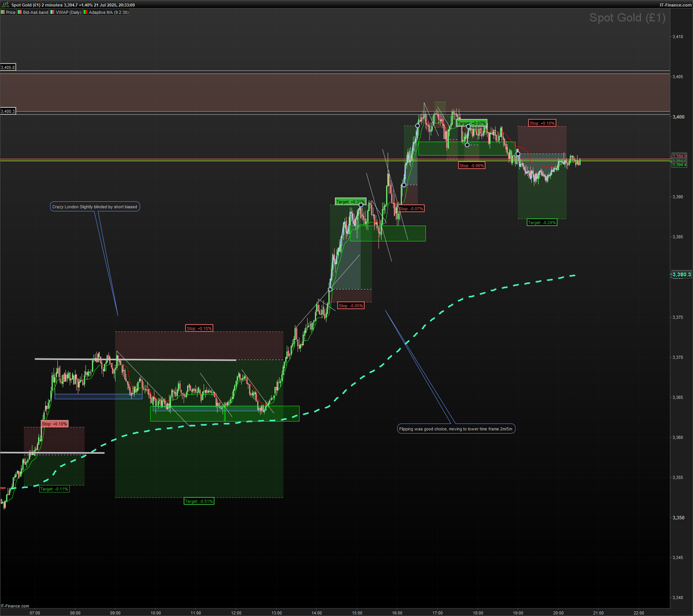The image size is (693, 616).
Task: Select the 3,400.3 horizontal line price label
Action: coord(8,111)
